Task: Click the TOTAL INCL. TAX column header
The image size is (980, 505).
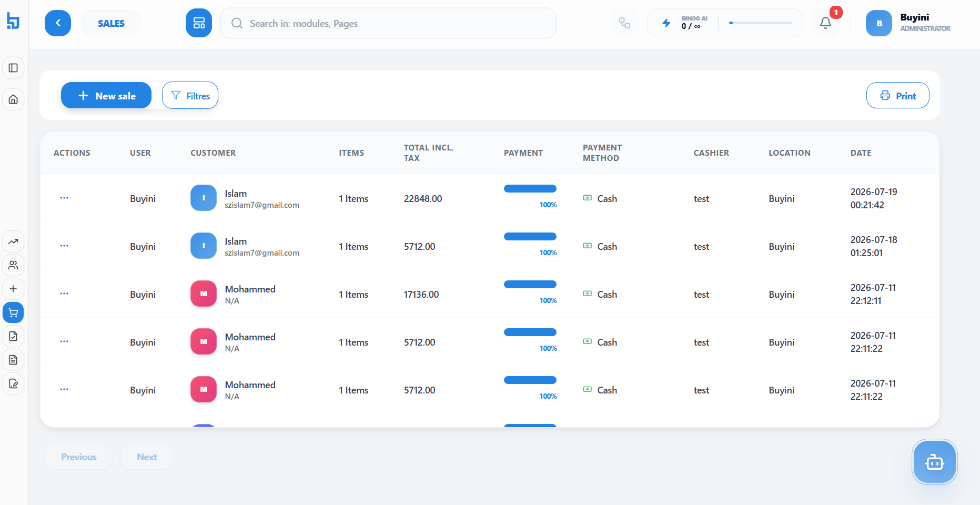Action: [x=428, y=153]
